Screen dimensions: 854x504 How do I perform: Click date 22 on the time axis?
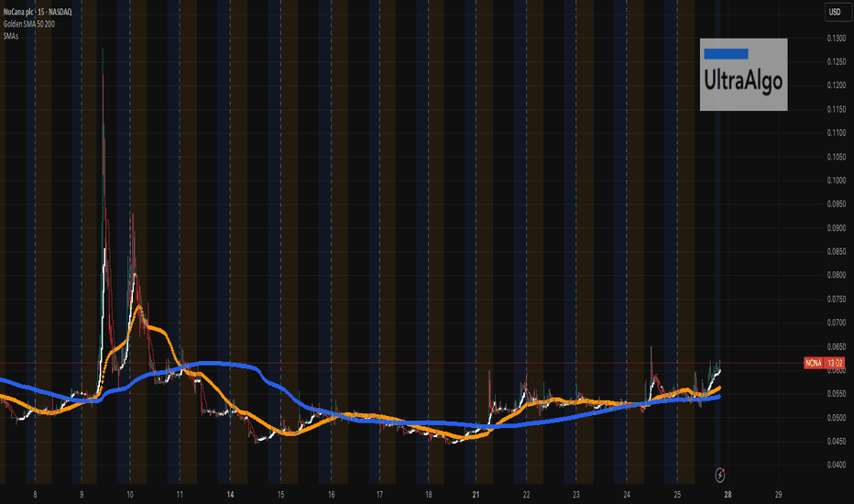pos(526,495)
